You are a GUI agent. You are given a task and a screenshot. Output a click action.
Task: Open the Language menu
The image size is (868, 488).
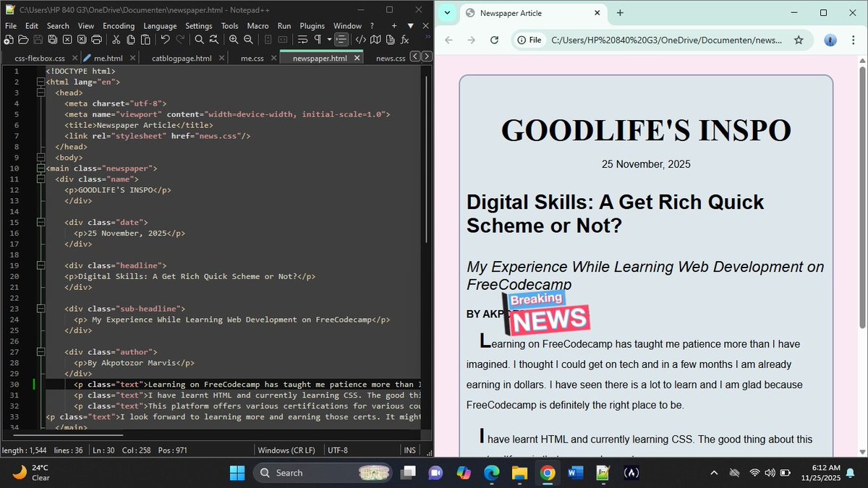tap(160, 26)
